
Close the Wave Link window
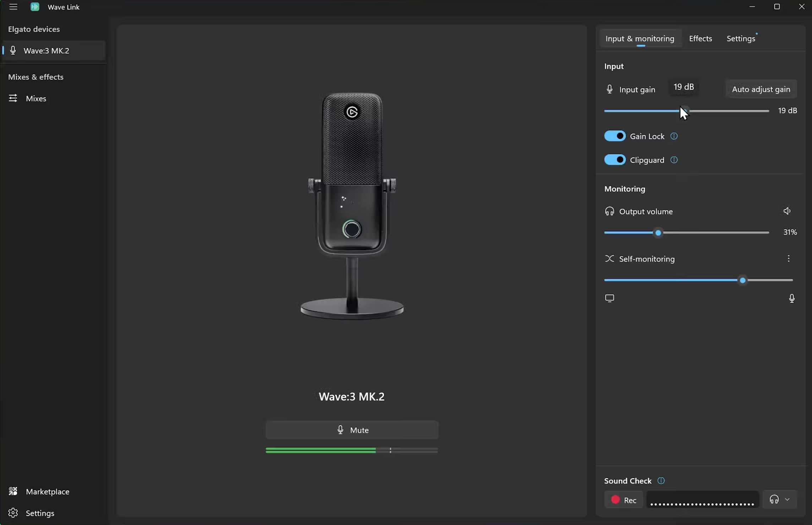point(802,7)
